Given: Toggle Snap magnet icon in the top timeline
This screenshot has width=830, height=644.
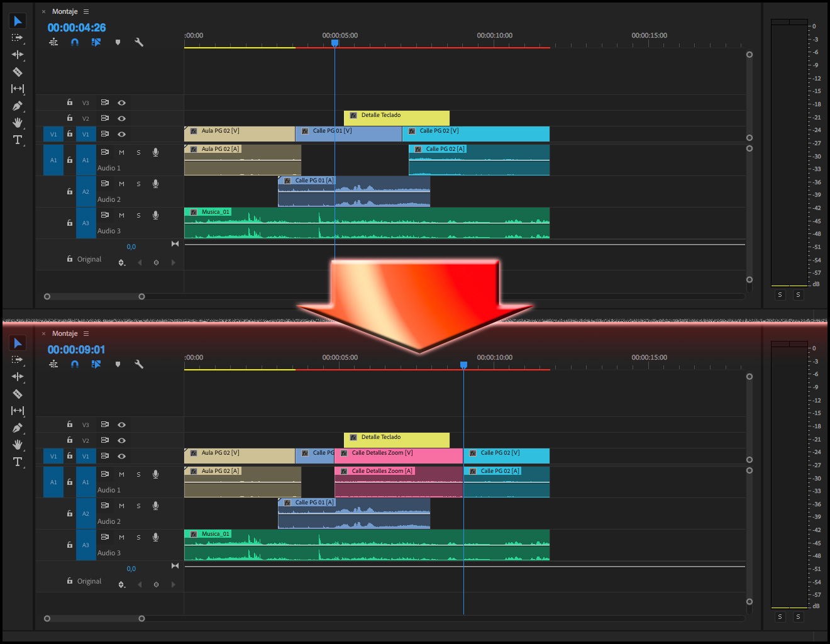Looking at the screenshot, I should pos(75,42).
